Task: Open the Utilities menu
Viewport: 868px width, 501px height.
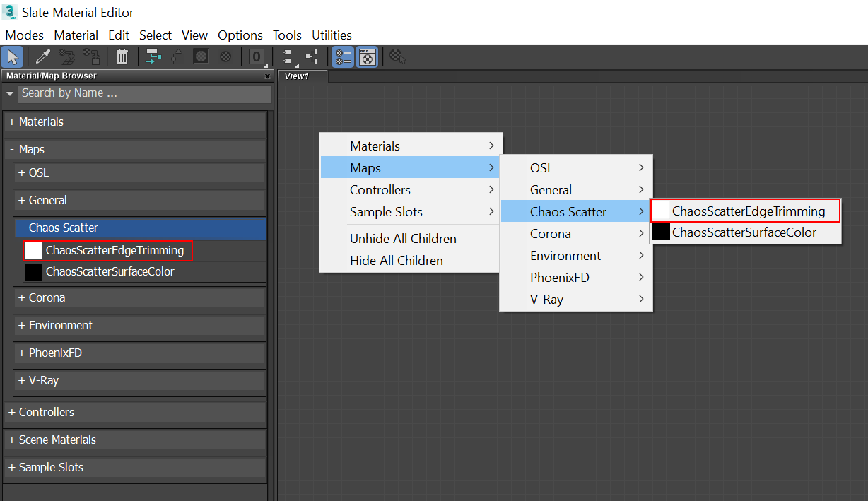Action: [332, 35]
